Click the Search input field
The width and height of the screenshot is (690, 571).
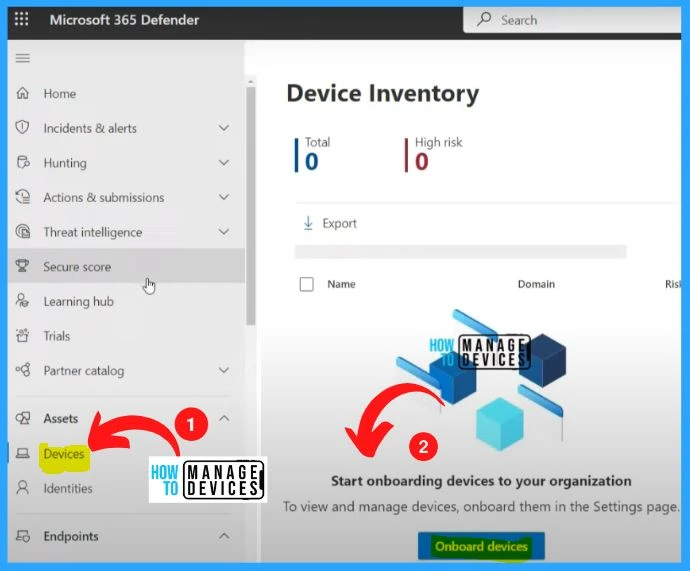(572, 20)
